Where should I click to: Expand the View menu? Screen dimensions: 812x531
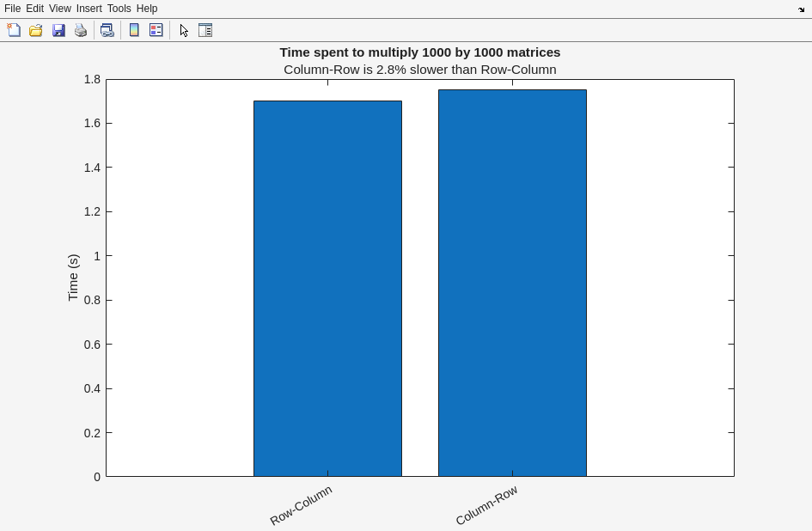tap(60, 9)
